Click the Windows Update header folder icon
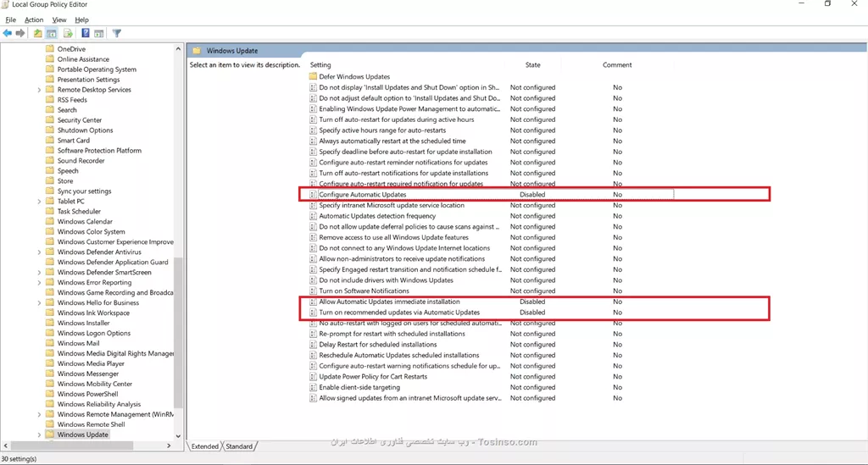Image resolution: width=868 pixels, height=465 pixels. pos(197,50)
